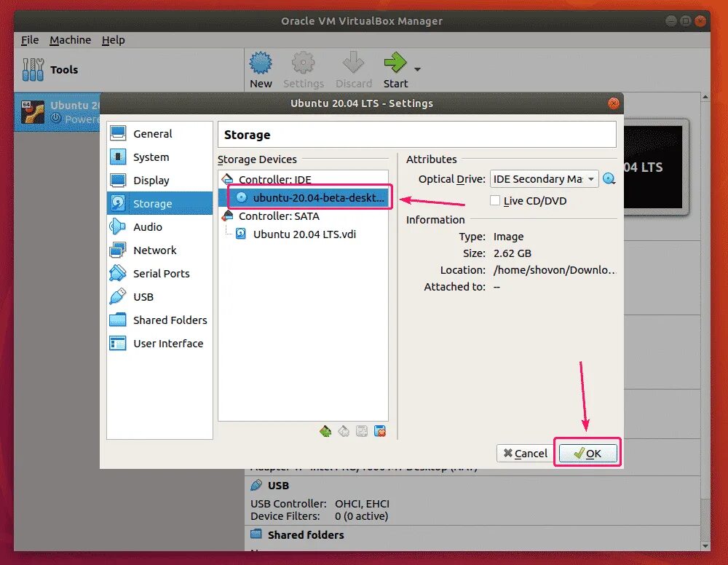
Task: Click the greyed-out Settings gear icon
Action: 303,63
